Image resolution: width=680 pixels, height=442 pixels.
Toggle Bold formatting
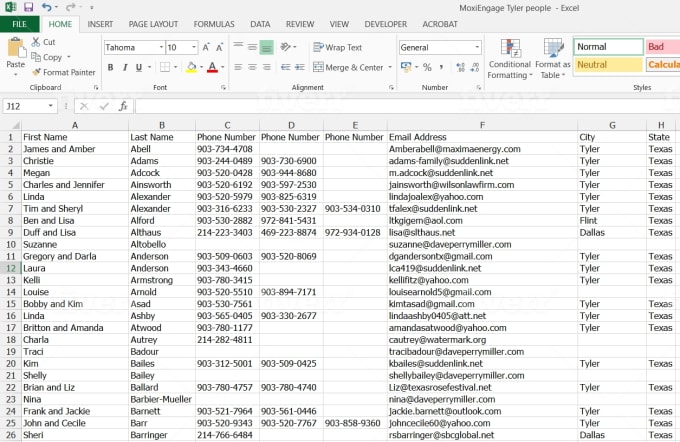pyautogui.click(x=110, y=68)
